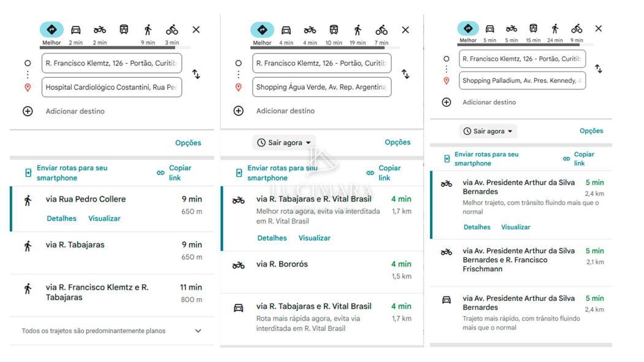Screen dimensions: 644x362
Task: Click the Shopping Água Verde destination field
Action: tap(321, 87)
